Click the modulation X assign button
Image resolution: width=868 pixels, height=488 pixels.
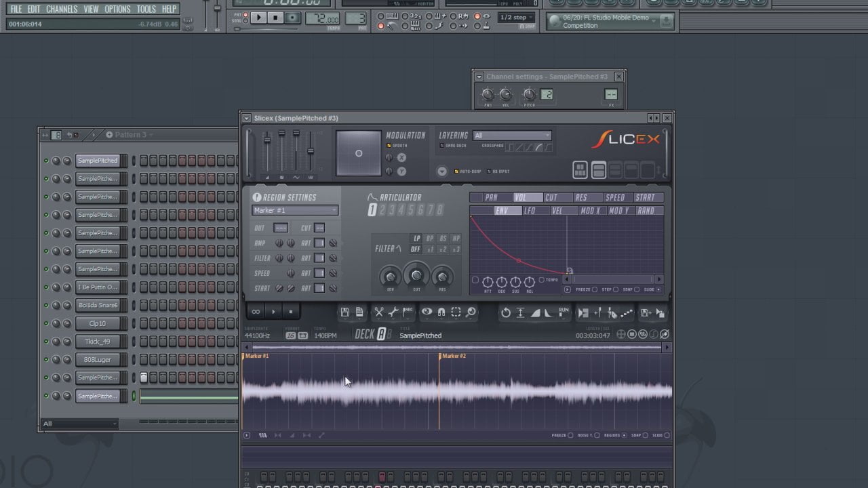(401, 157)
